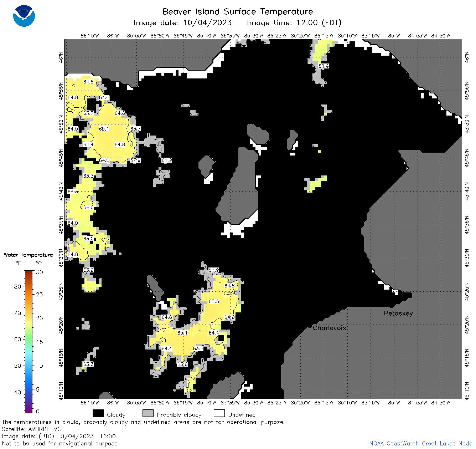Click the Undefined legend label
This screenshot has width=476, height=449.
pos(242,415)
